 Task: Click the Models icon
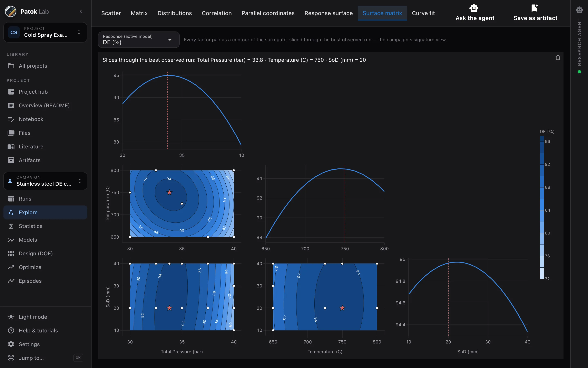[11, 240]
